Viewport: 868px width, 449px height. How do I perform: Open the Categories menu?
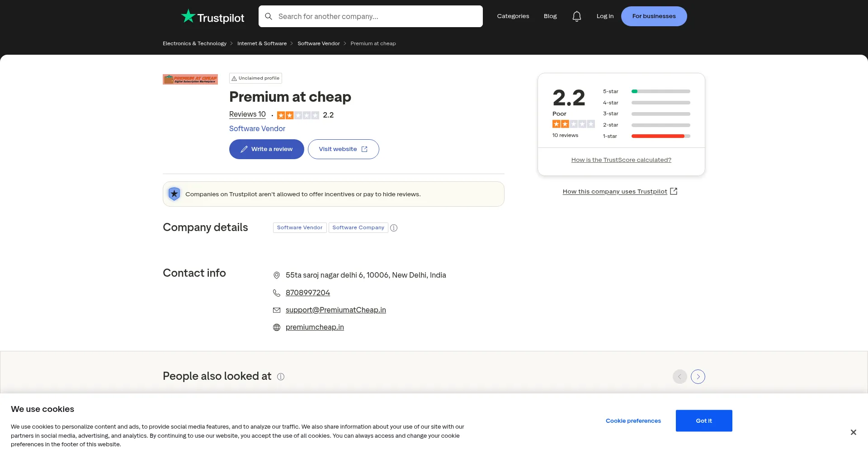[513, 16]
